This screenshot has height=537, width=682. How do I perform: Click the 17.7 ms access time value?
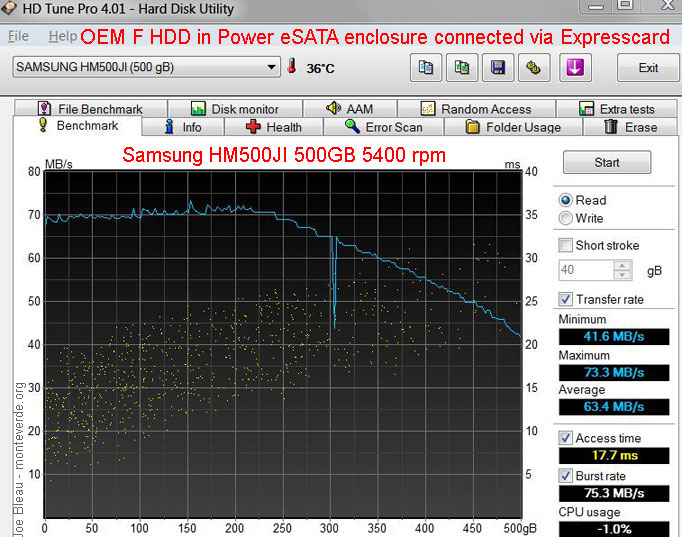point(614,455)
